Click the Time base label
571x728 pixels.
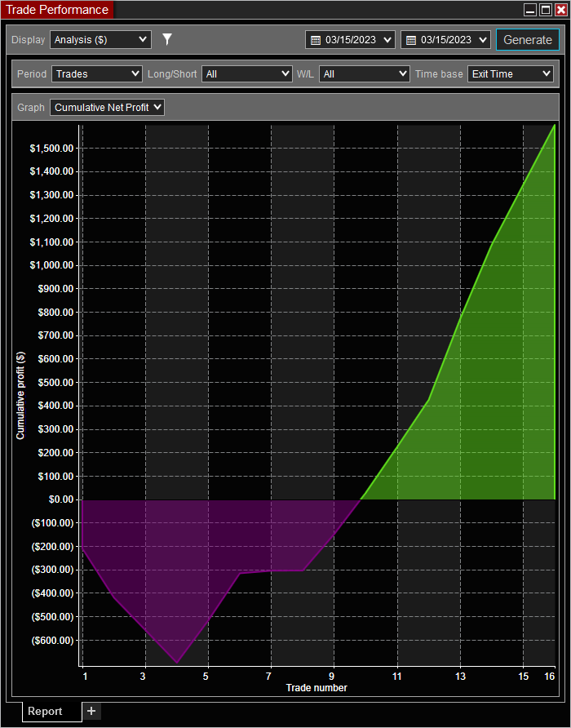(x=439, y=73)
